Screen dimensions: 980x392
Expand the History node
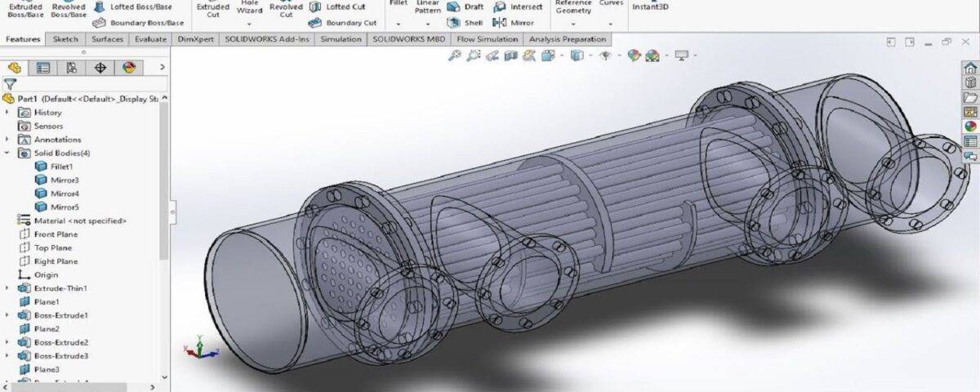[7, 112]
